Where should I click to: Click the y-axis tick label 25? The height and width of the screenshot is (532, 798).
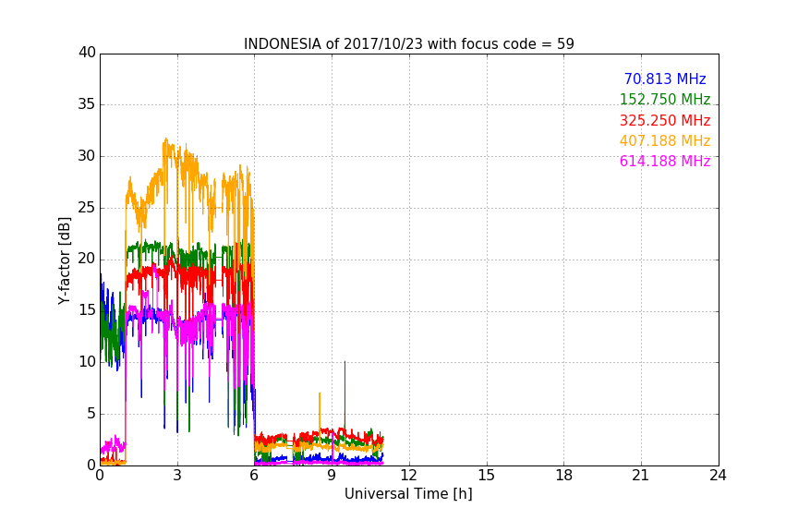87,208
